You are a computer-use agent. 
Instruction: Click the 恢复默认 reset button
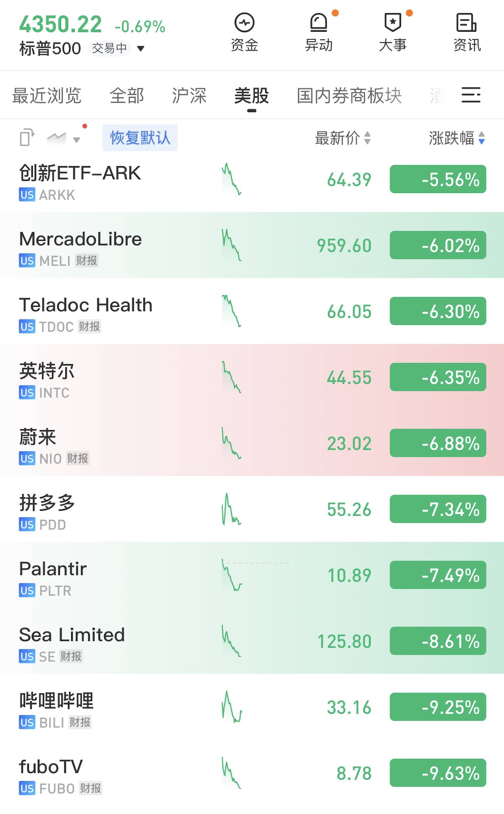click(x=140, y=138)
